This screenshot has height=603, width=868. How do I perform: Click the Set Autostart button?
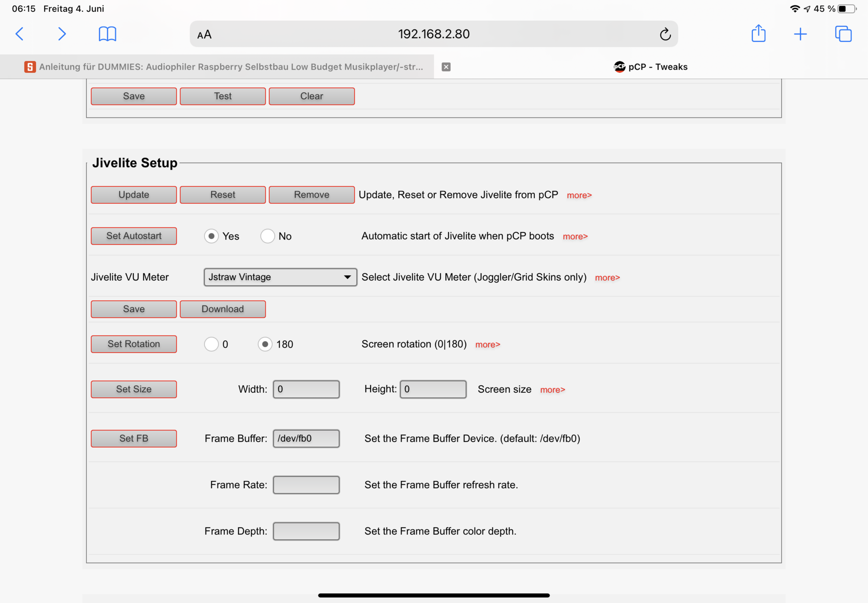pos(134,236)
